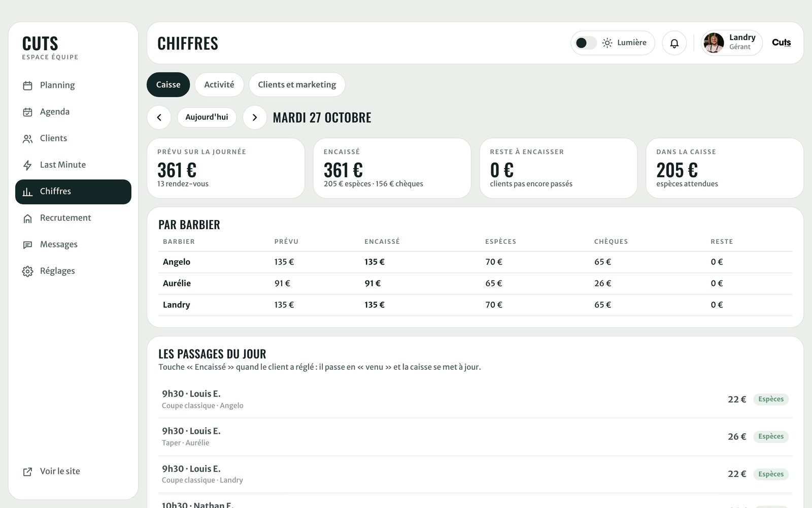Select Chiffres in the sidebar
This screenshot has height=508, width=812.
[x=73, y=192]
